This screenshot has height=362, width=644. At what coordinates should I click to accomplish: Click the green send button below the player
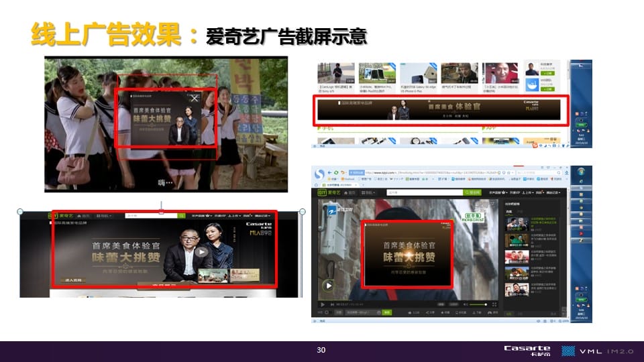click(387, 313)
